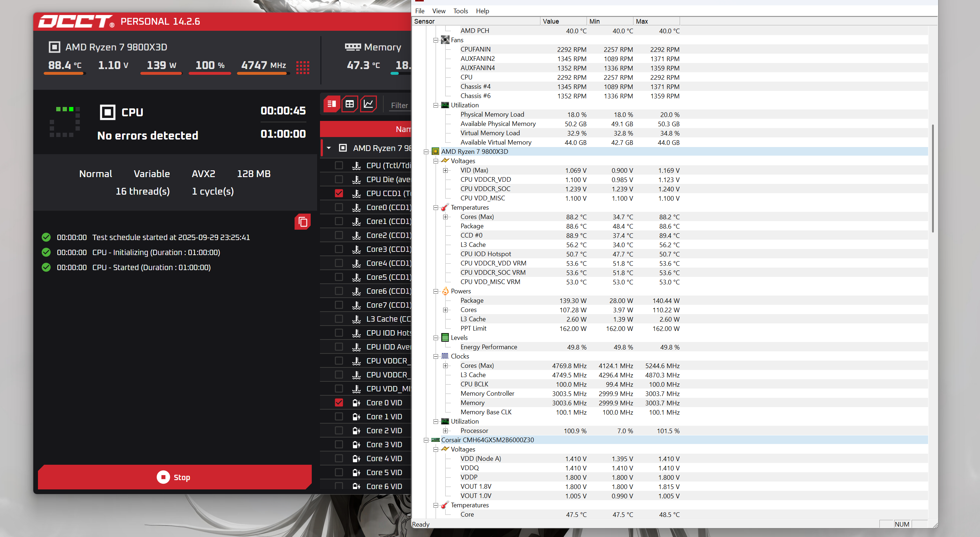The height and width of the screenshot is (537, 980).
Task: Click the CPU chip icon next to AMD Ryzen 7 9800X3D in OCCT header
Action: coord(54,47)
